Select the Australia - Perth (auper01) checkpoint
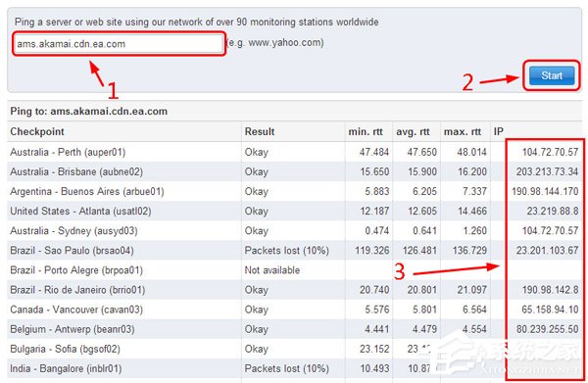The width and height of the screenshot is (588, 383). pyautogui.click(x=68, y=152)
